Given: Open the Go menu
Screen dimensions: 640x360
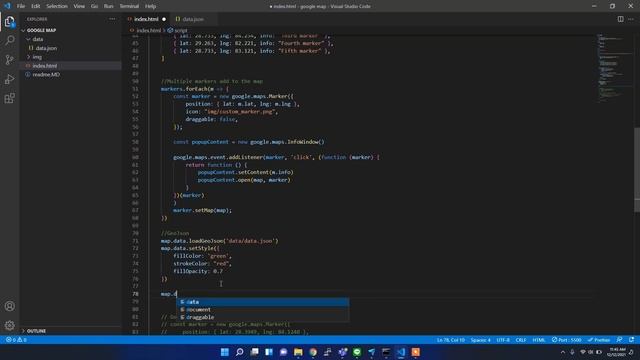Looking at the screenshot, I should (x=94, y=6).
